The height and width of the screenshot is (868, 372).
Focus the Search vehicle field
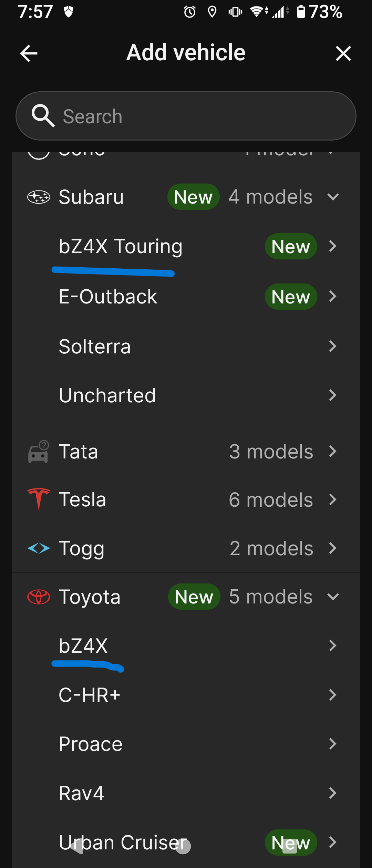coord(186,116)
